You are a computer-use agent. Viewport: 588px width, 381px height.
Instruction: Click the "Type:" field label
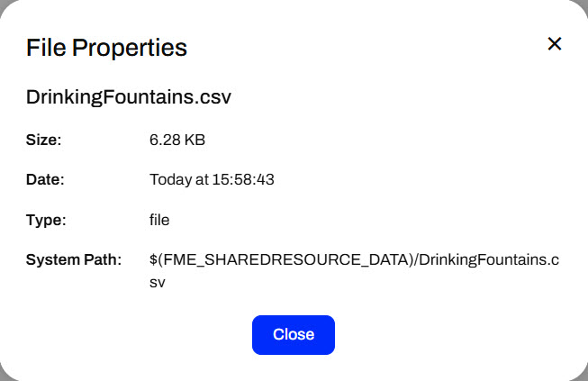[46, 220]
